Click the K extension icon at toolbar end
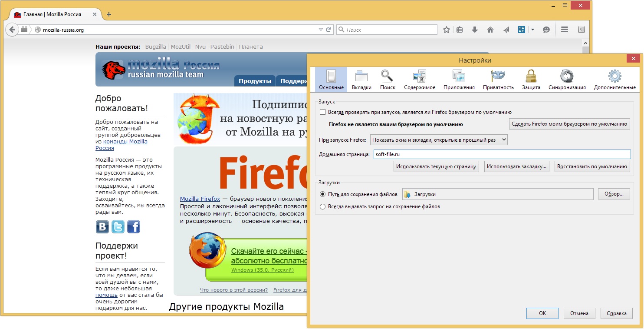644x329 pixels. tap(582, 30)
